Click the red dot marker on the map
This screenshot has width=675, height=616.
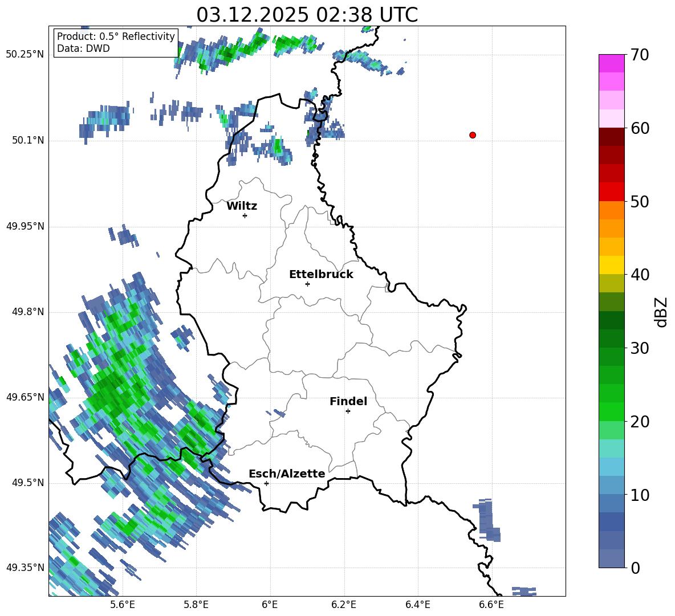(473, 135)
